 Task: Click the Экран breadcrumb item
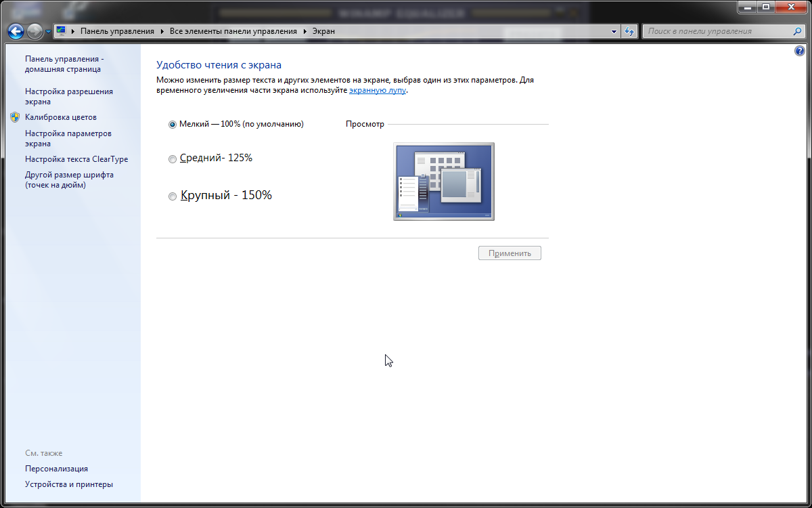(323, 31)
